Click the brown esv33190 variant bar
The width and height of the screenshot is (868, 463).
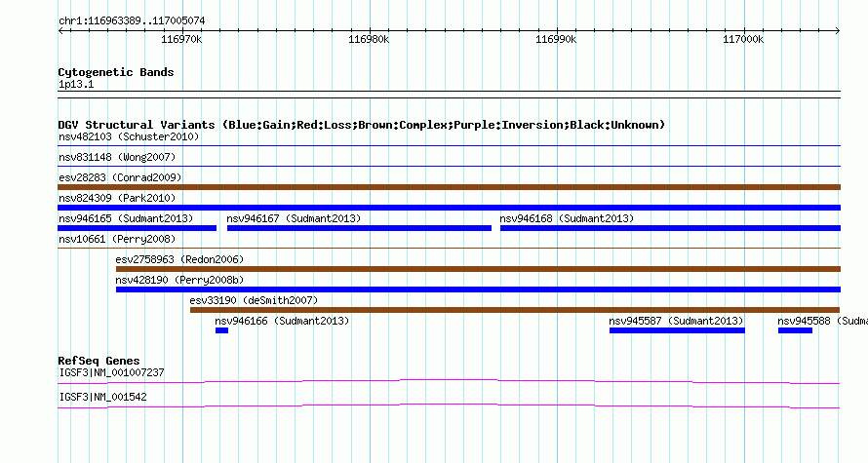click(x=515, y=310)
